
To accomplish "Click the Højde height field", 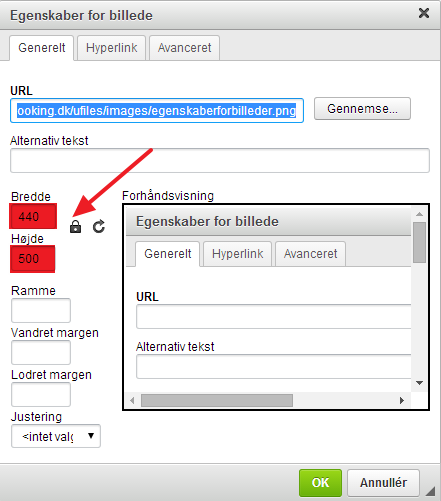I will coord(32,259).
